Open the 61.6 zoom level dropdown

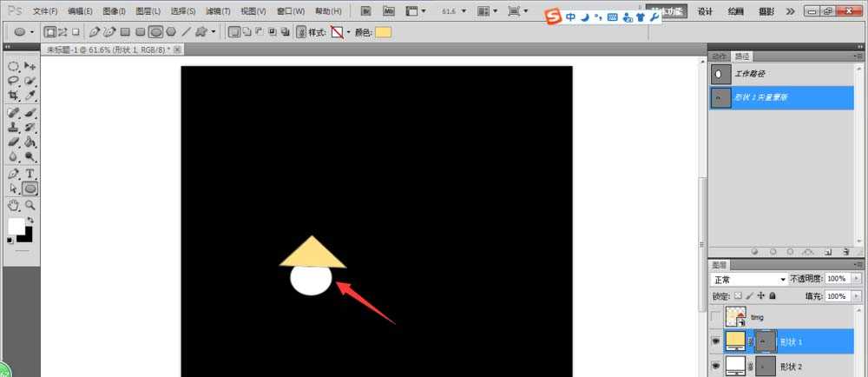click(x=464, y=10)
